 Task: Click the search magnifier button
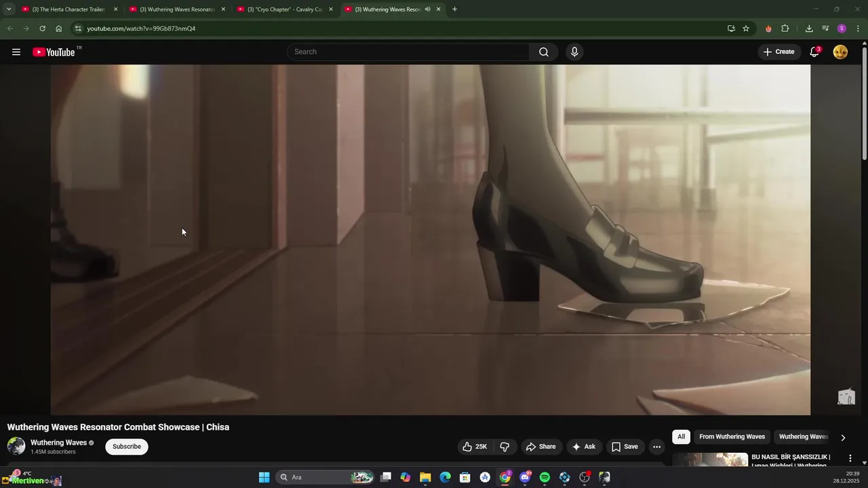pos(544,52)
